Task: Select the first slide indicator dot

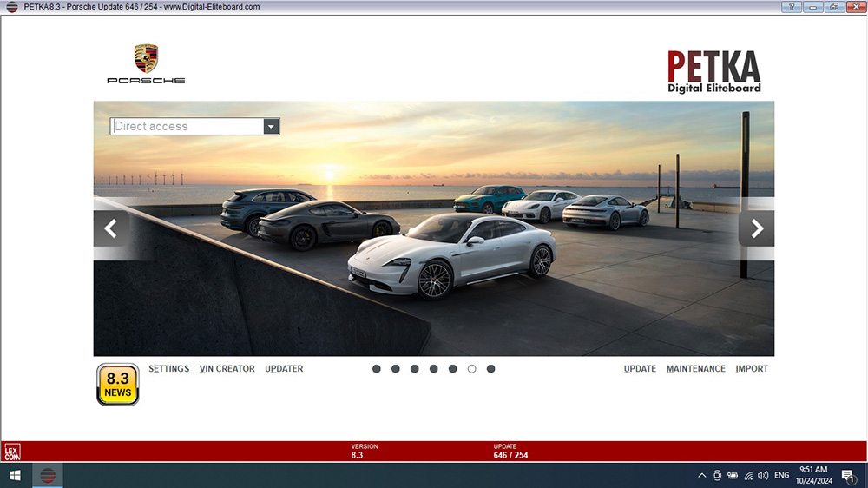Action: [377, 369]
